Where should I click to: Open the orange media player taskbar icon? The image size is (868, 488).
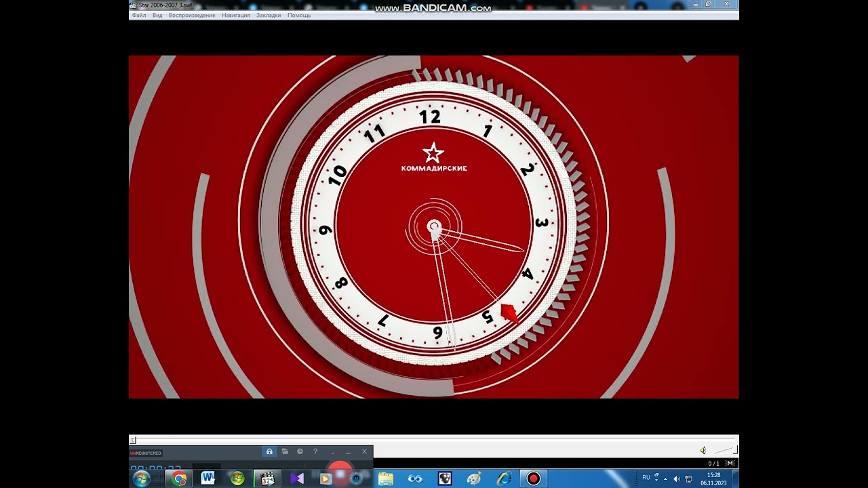pyautogui.click(x=325, y=479)
